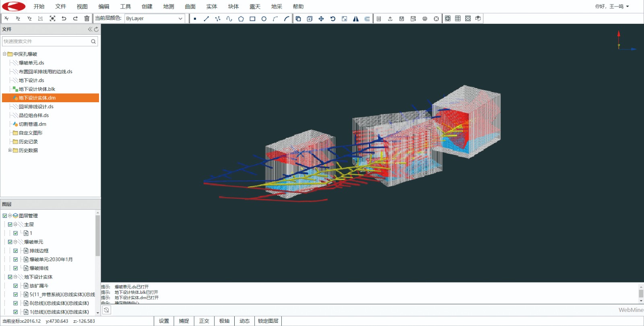Toggle the 主层 layer checkbox
This screenshot has height=326, width=644.
[10, 225]
